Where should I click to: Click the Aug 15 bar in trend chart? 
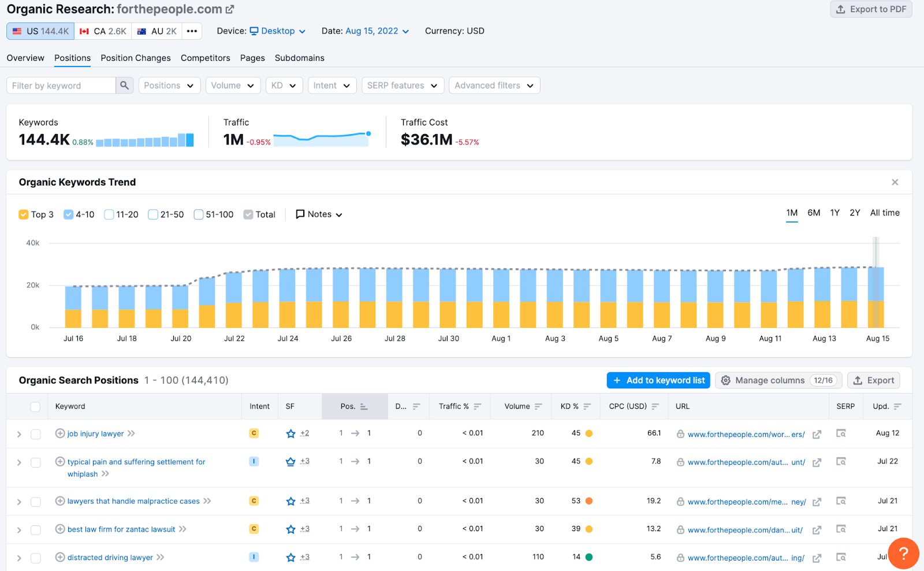(x=876, y=297)
